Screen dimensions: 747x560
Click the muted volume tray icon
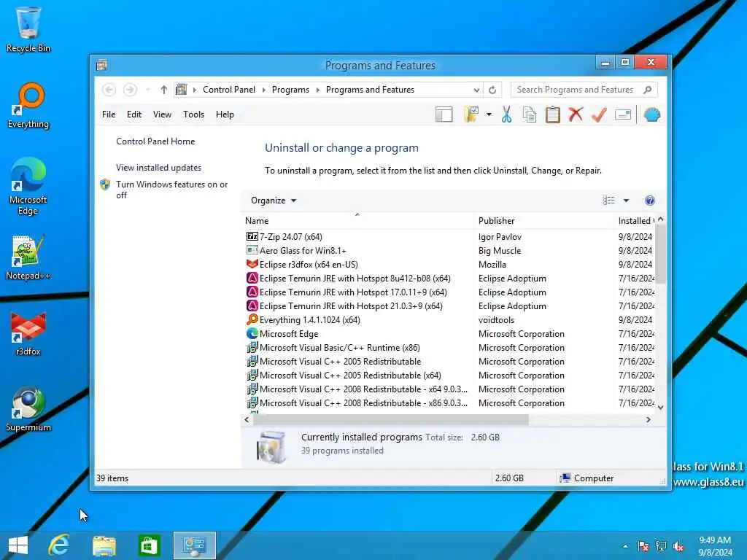[678, 546]
